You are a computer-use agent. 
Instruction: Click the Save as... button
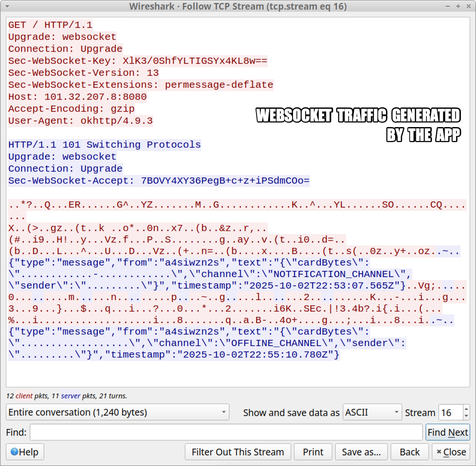click(361, 452)
